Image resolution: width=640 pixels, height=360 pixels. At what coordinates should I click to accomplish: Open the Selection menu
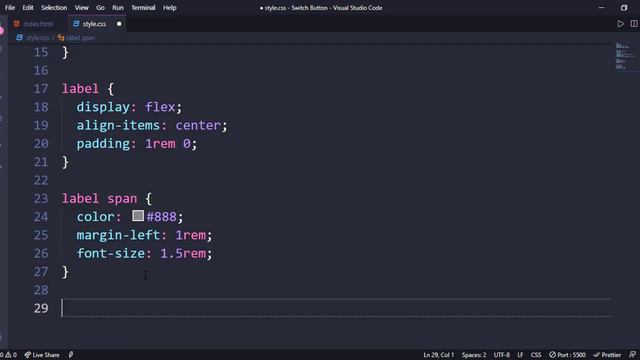click(54, 8)
